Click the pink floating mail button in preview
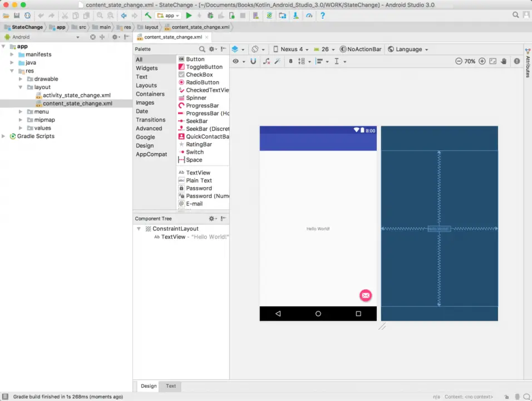 coord(365,295)
